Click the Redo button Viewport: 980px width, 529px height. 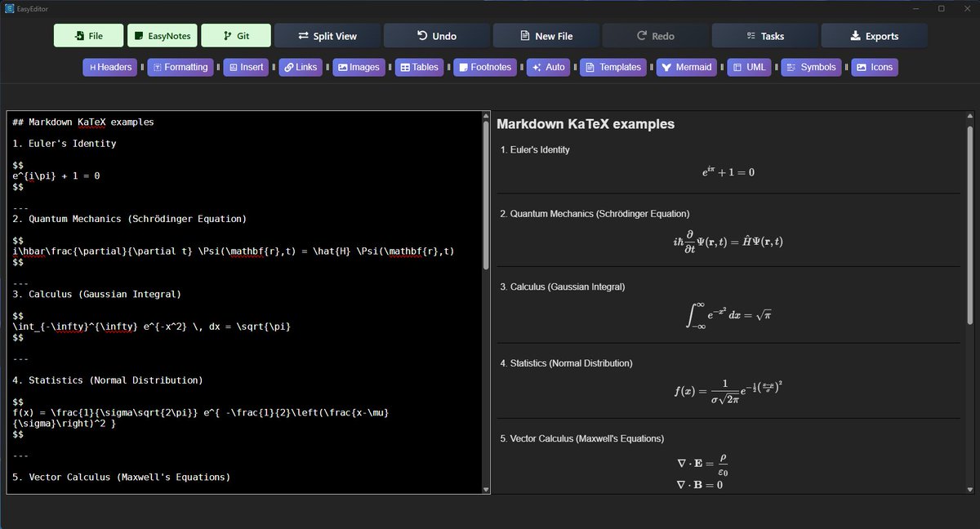[656, 36]
